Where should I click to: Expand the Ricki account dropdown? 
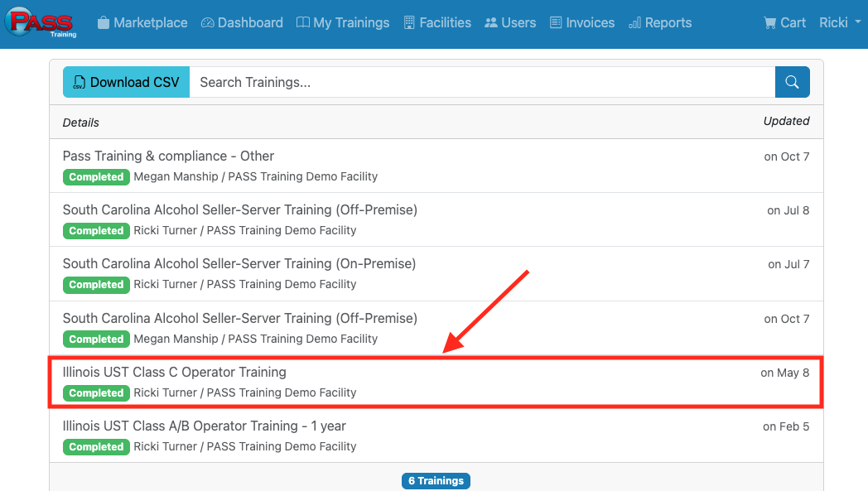click(x=840, y=22)
